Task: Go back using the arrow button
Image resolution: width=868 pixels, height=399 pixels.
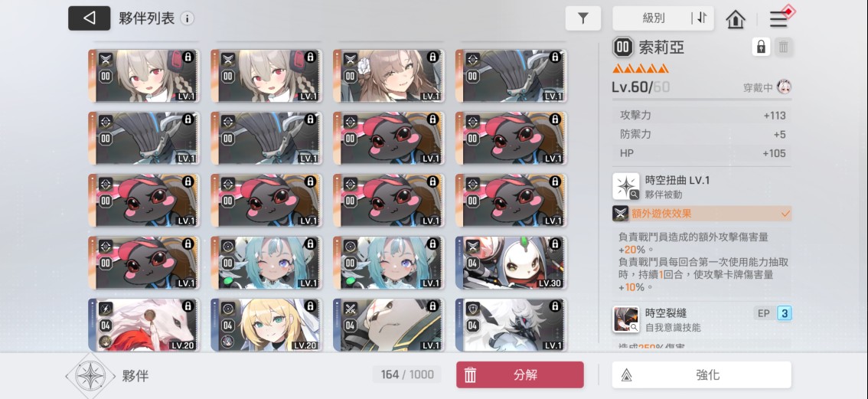Action: [89, 18]
